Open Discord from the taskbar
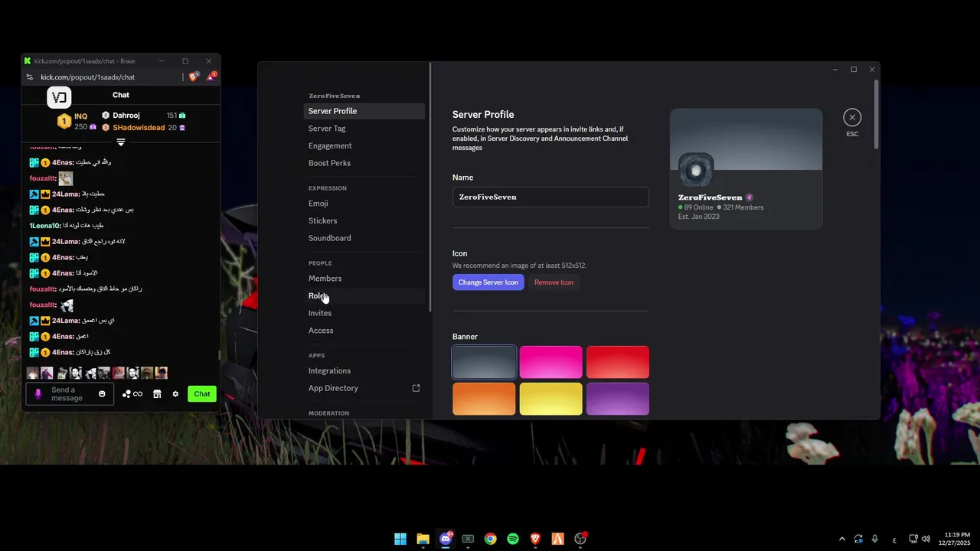Image resolution: width=980 pixels, height=551 pixels. click(x=446, y=539)
